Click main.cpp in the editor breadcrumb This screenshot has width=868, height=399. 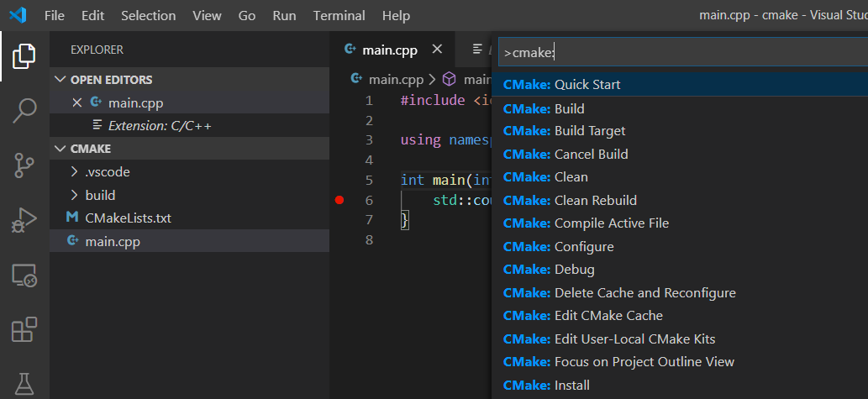click(396, 79)
